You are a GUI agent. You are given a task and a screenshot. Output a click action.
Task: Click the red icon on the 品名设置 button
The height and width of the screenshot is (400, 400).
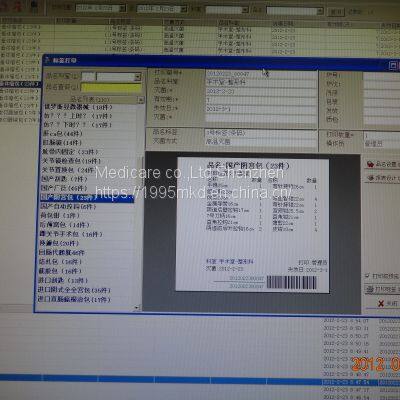[x=370, y=164]
